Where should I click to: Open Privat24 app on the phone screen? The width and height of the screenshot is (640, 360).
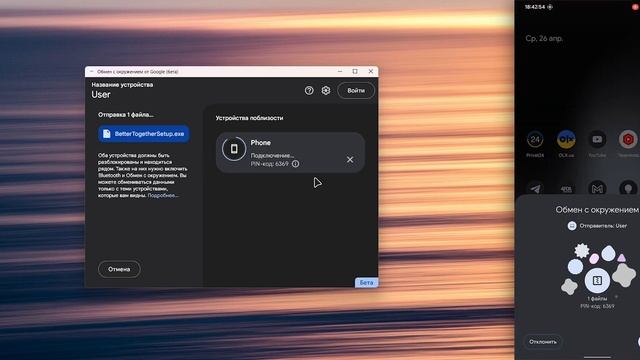[x=535, y=140]
